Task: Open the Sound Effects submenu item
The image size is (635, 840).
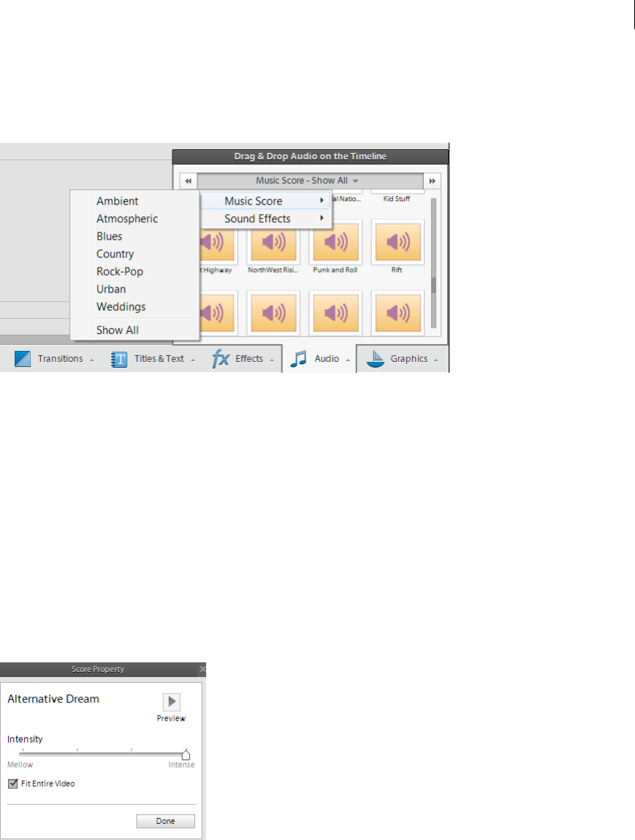Action: pyautogui.click(x=266, y=219)
